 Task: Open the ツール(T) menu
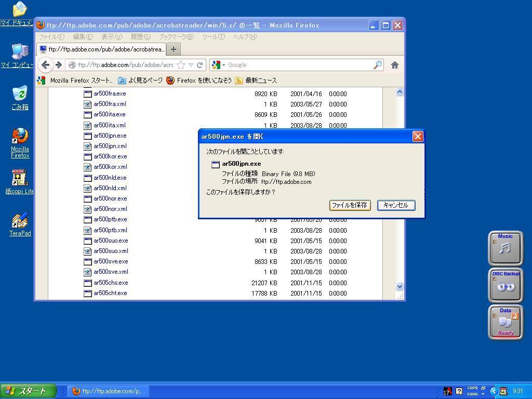[213, 37]
